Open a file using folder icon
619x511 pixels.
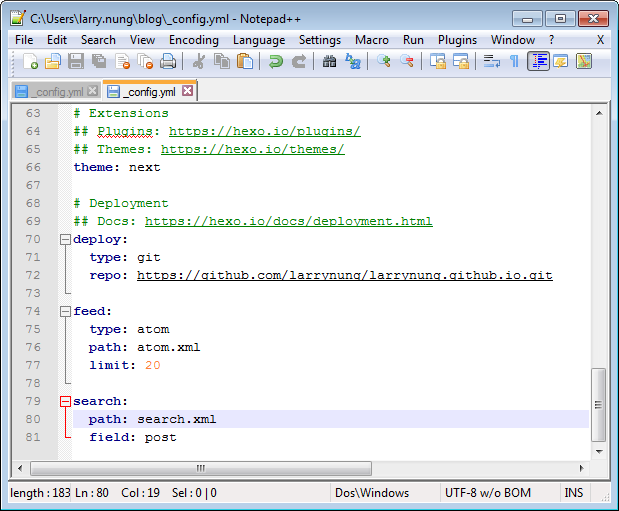(x=53, y=61)
